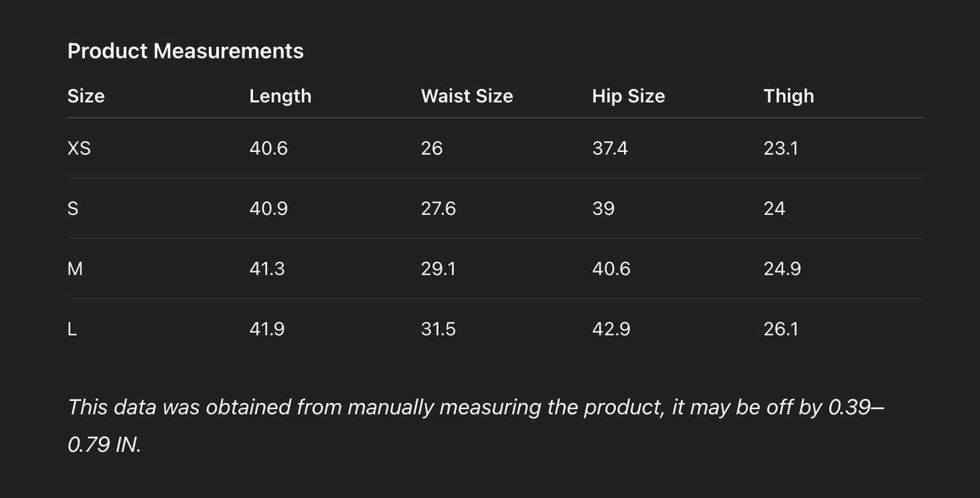Click XS length value 40.6

coord(269,148)
